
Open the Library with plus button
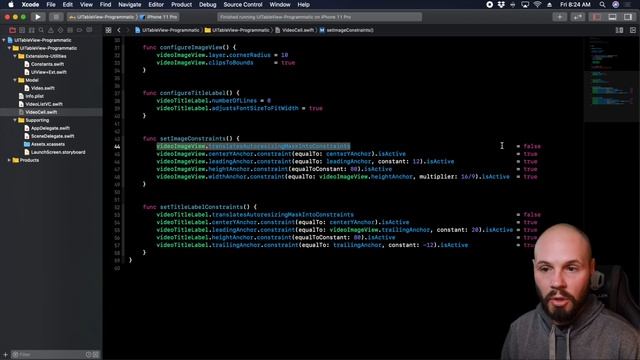[x=560, y=17]
